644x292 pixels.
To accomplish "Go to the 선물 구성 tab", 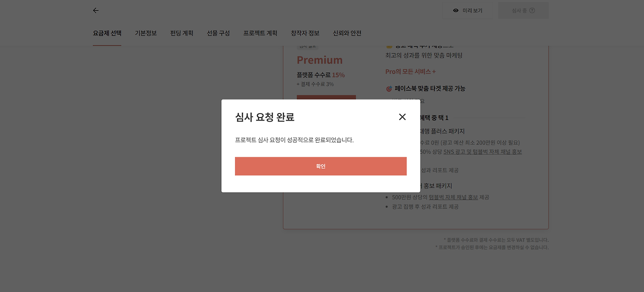I will 218,33.
